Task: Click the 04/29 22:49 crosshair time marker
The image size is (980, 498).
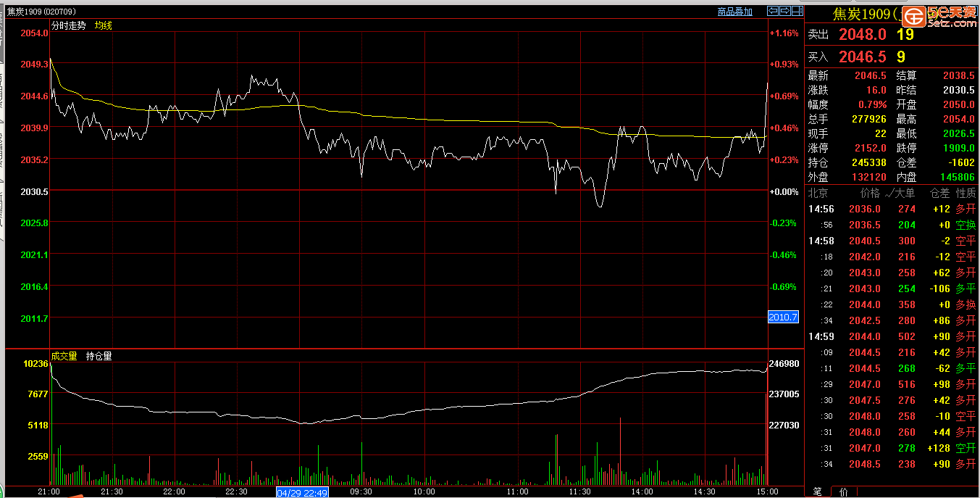Action: pyautogui.click(x=303, y=491)
